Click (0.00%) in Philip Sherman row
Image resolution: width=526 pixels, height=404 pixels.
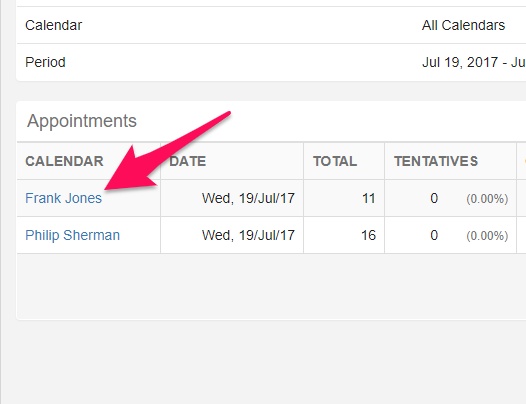[x=487, y=236]
